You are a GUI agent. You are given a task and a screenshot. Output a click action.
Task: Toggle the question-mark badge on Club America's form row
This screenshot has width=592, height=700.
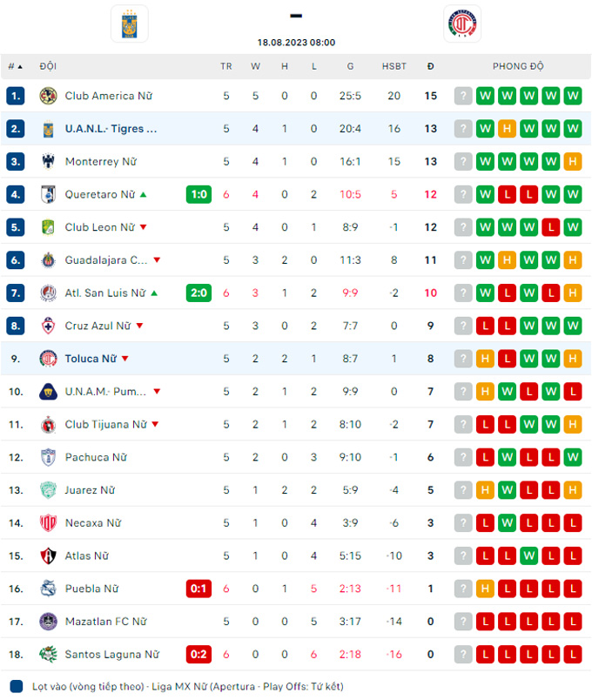[462, 96]
